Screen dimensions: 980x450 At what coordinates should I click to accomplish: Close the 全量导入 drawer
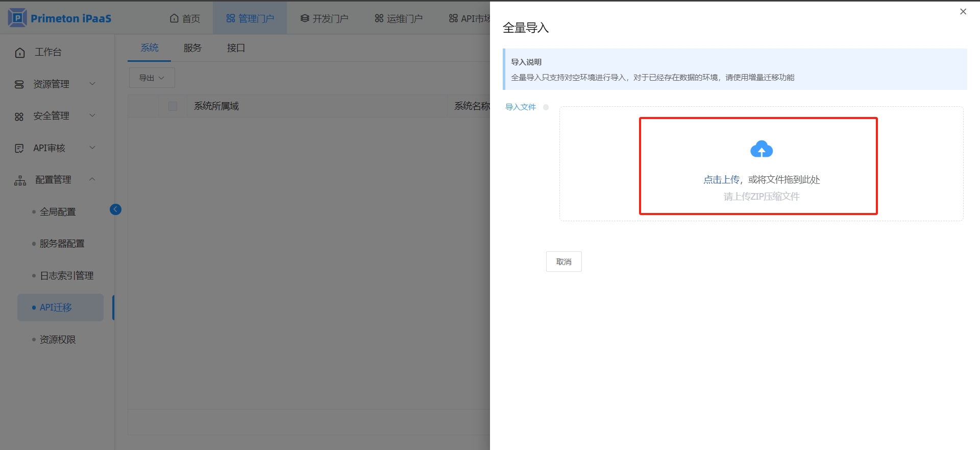point(963,12)
